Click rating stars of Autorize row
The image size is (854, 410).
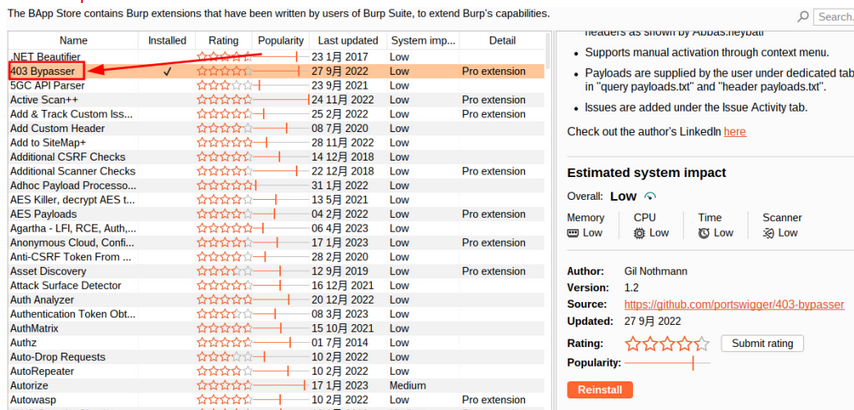tap(224, 385)
